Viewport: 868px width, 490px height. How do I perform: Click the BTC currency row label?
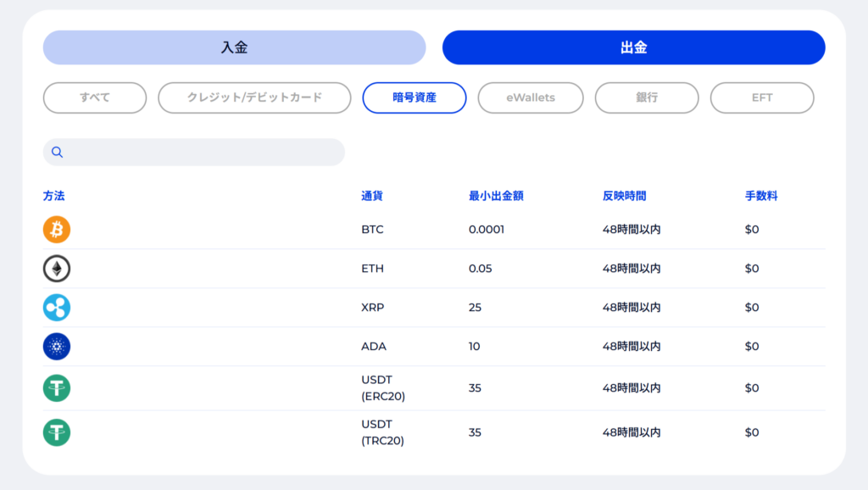click(x=373, y=230)
